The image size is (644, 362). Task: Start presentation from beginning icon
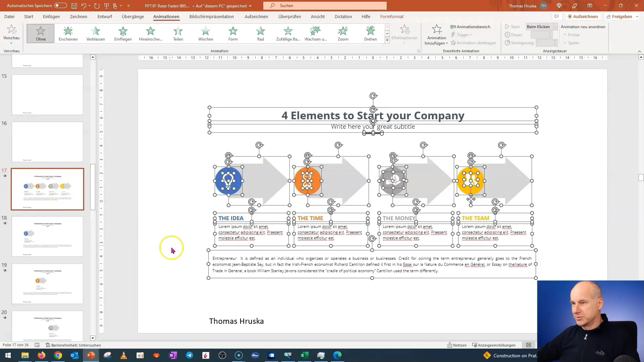(107, 6)
